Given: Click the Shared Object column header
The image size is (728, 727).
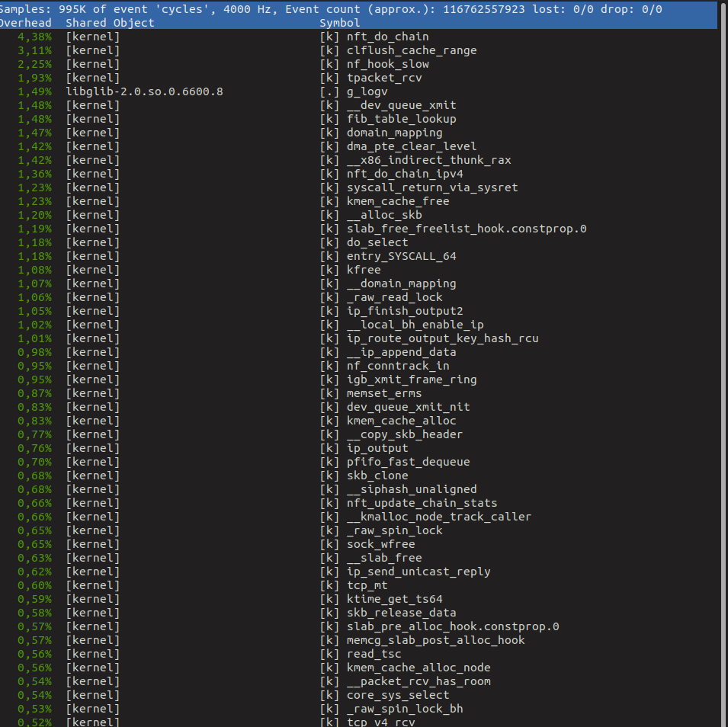Looking at the screenshot, I should coord(110,23).
